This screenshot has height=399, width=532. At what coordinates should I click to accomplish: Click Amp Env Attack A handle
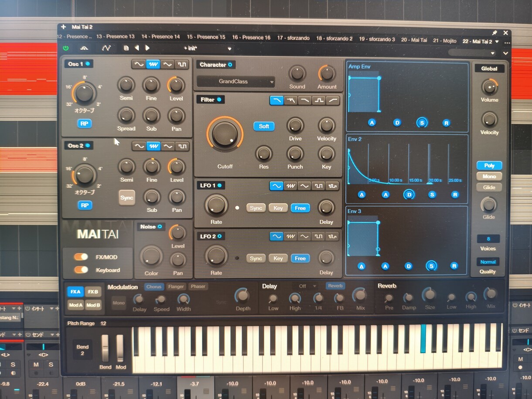coord(372,123)
